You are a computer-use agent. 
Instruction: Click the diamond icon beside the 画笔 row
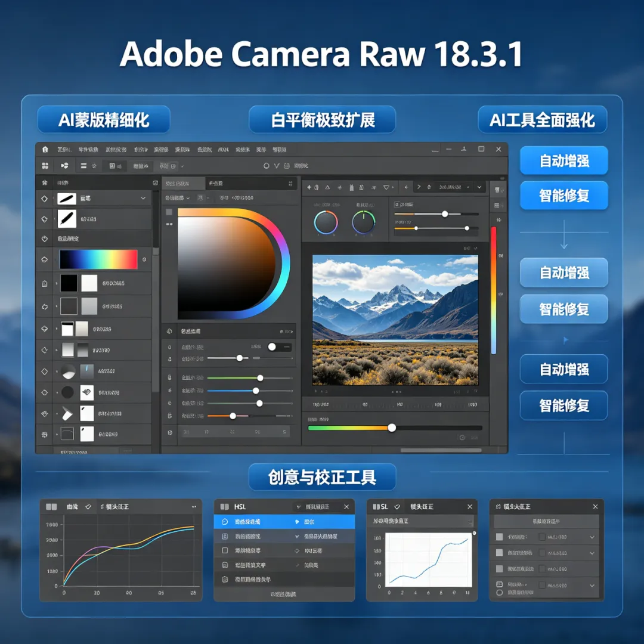(x=44, y=199)
